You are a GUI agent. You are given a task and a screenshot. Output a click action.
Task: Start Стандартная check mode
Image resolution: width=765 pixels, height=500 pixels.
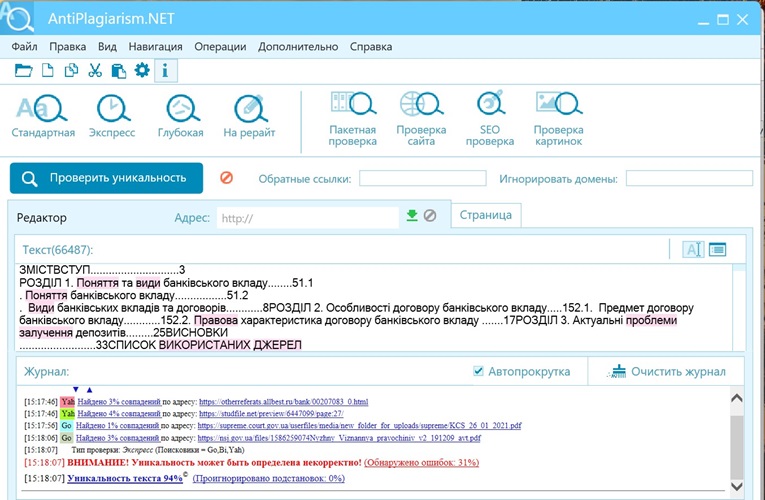[x=43, y=117]
